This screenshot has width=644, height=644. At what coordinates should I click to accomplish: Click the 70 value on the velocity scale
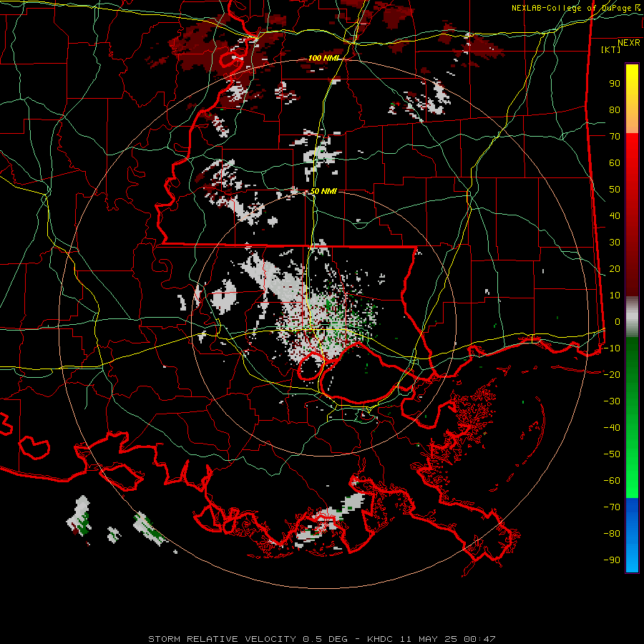615,137
